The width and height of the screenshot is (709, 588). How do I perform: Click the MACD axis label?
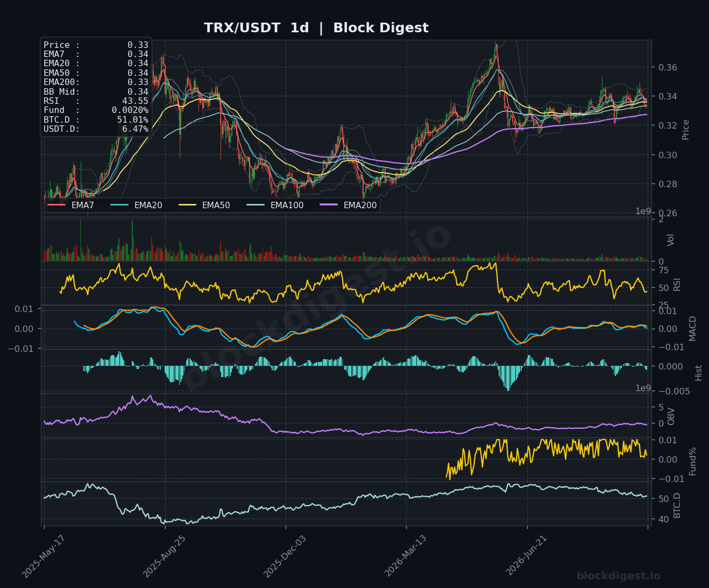click(692, 328)
